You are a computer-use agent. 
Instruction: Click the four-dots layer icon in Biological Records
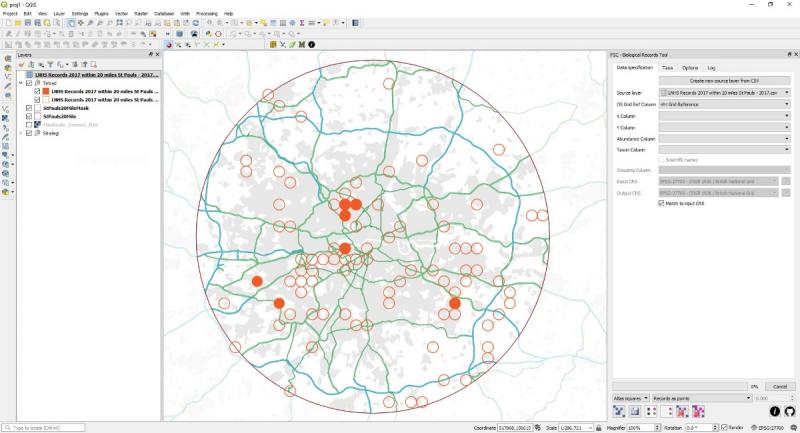tap(651, 411)
